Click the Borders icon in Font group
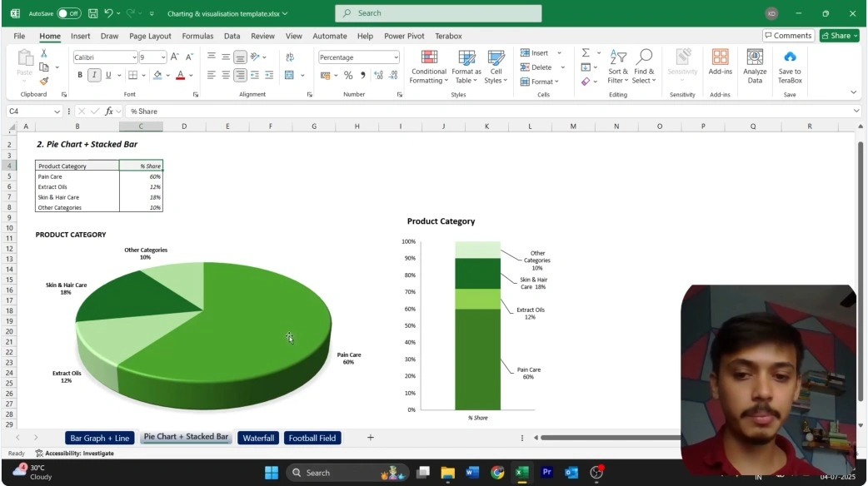This screenshot has height=486, width=868. 132,75
